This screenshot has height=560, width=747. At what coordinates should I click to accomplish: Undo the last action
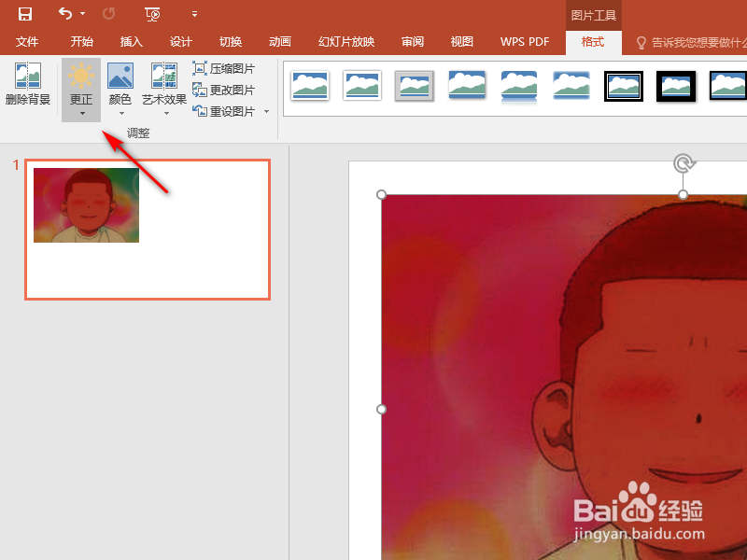point(64,13)
